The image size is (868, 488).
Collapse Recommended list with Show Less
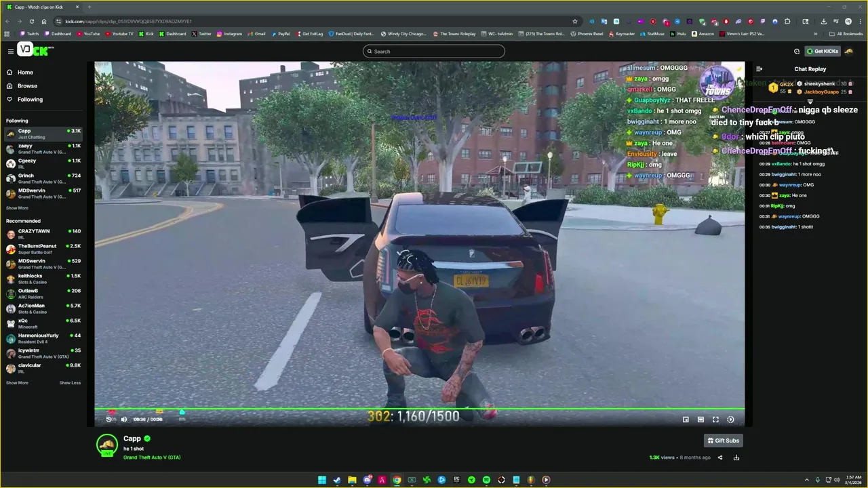coord(70,383)
